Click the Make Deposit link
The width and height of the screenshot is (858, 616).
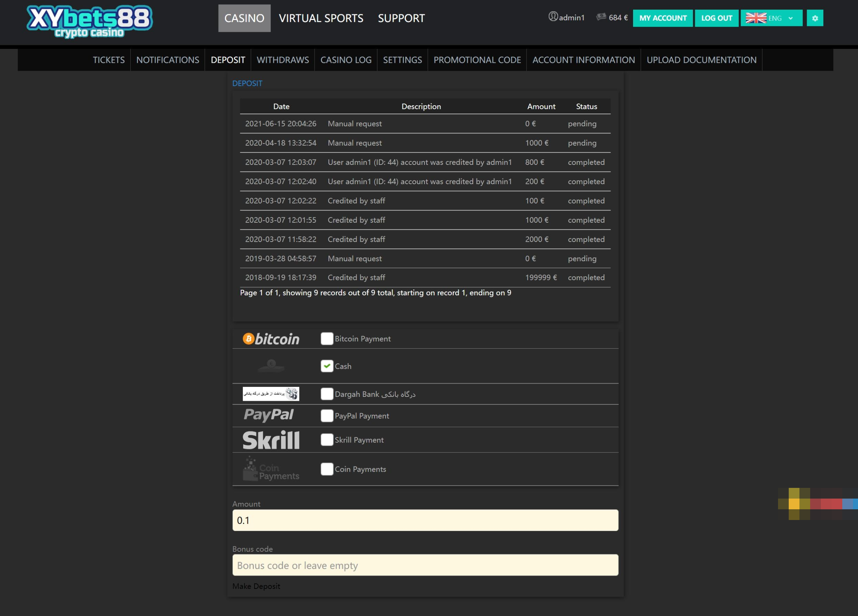256,586
